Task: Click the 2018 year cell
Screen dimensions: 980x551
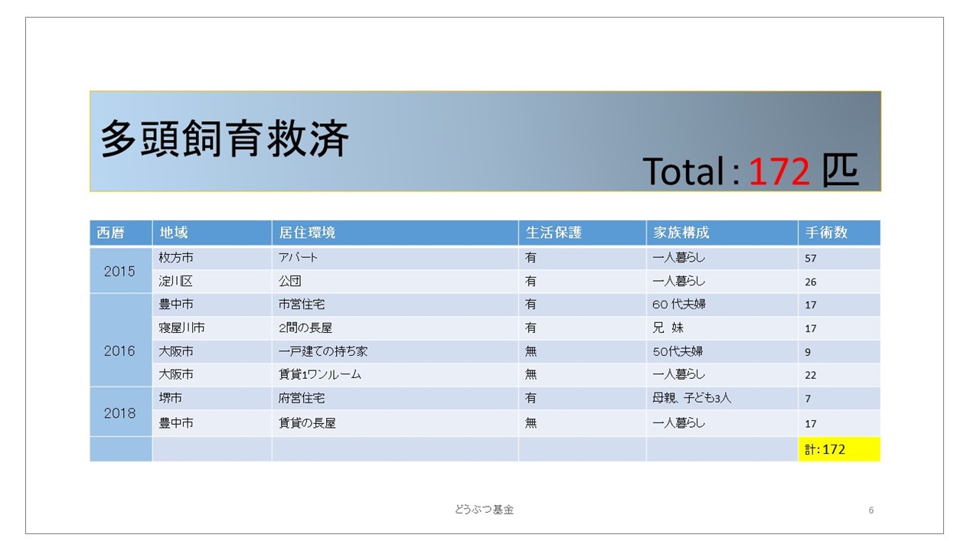Action: (120, 412)
